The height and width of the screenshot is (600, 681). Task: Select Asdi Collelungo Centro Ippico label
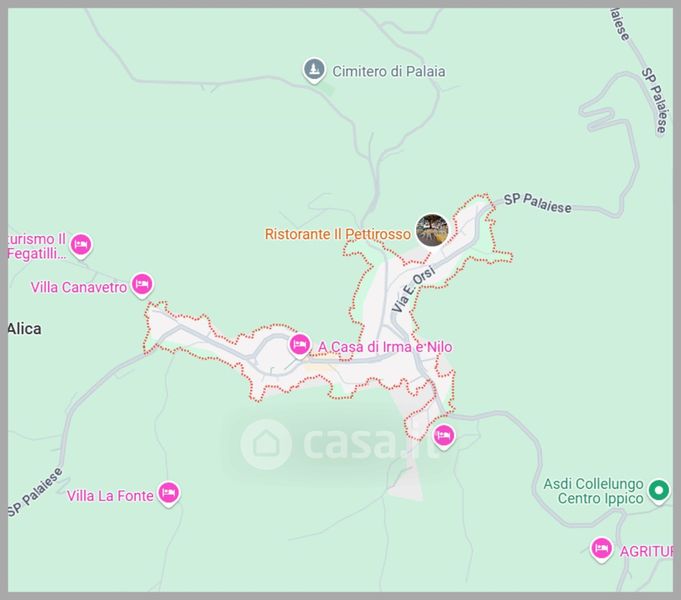593,491
